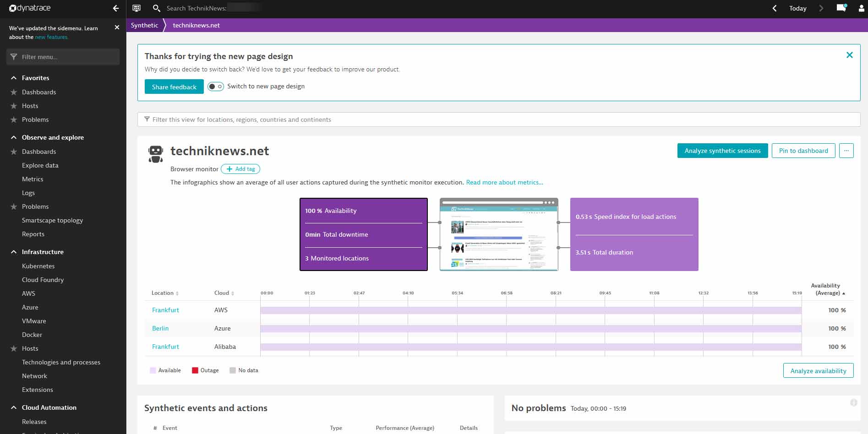Click star next to Favorites Problems
868x434 pixels.
[14, 119]
